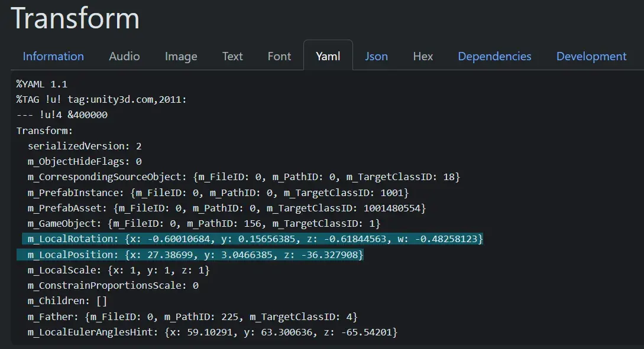This screenshot has height=349, width=644.
Task: Open the Dependencies tab
Action: tap(494, 56)
